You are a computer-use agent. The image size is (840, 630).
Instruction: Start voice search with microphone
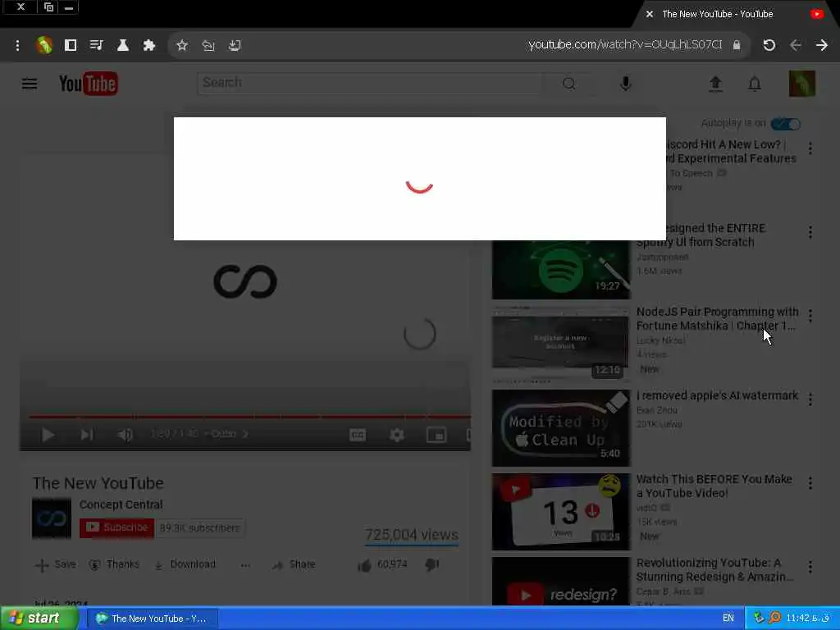click(x=625, y=84)
